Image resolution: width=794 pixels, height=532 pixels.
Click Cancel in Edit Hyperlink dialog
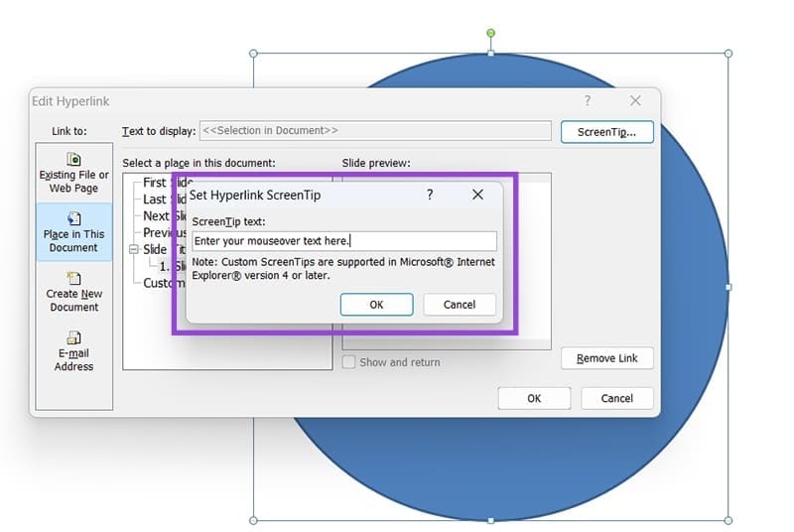[x=616, y=398]
